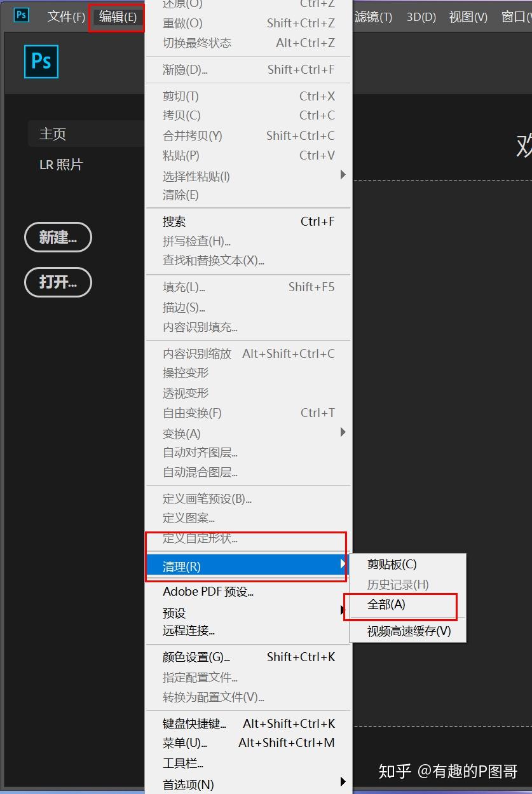Image resolution: width=532 pixels, height=794 pixels.
Task: Click the Ps logo on the home screen
Action: [41, 61]
